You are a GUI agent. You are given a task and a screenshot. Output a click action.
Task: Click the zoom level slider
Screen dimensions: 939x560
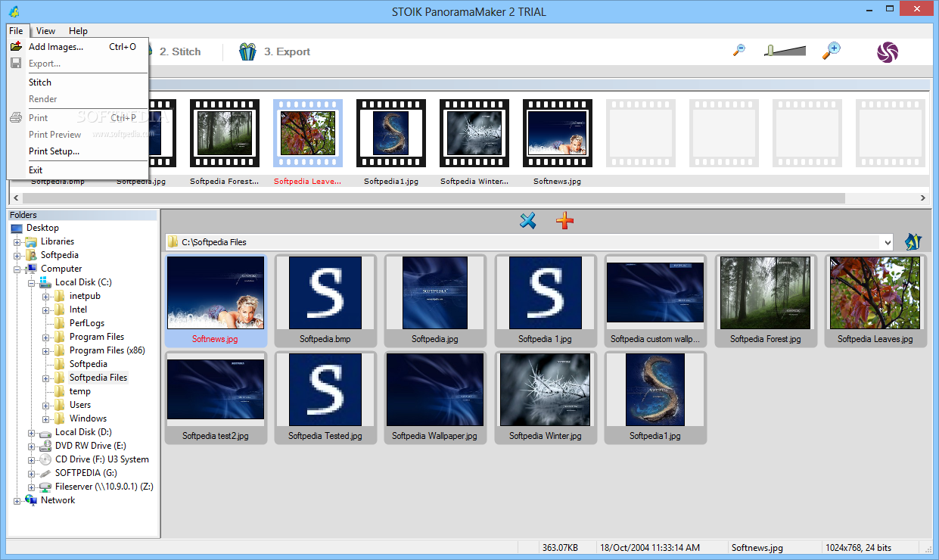point(785,51)
